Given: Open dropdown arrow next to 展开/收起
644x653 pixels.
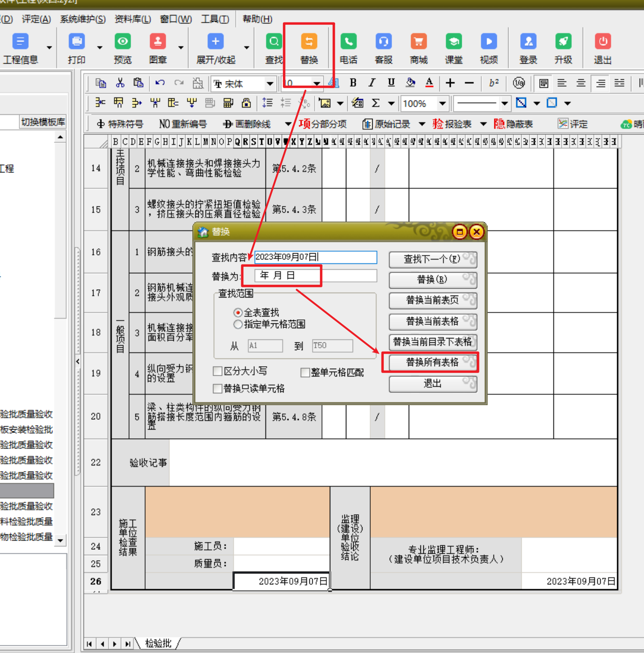Looking at the screenshot, I should pyautogui.click(x=246, y=48).
